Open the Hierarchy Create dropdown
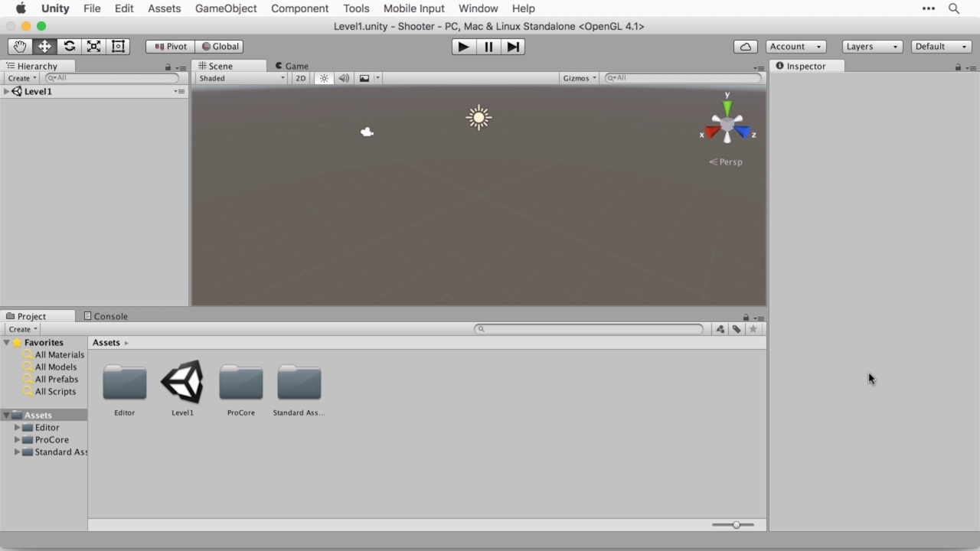This screenshot has height=551, width=980. pos(21,78)
